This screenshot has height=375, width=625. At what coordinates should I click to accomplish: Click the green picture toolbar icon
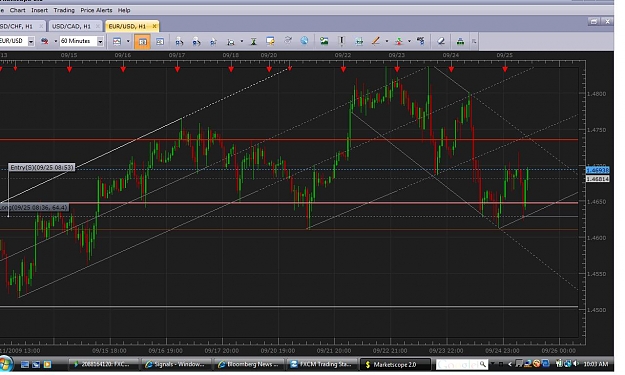click(324, 41)
